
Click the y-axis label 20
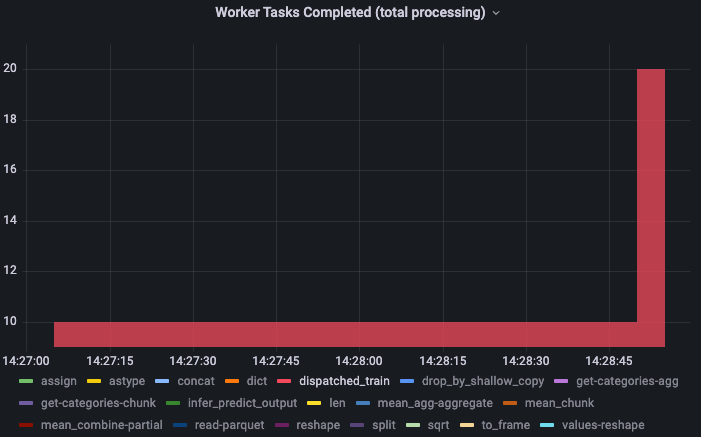point(10,68)
